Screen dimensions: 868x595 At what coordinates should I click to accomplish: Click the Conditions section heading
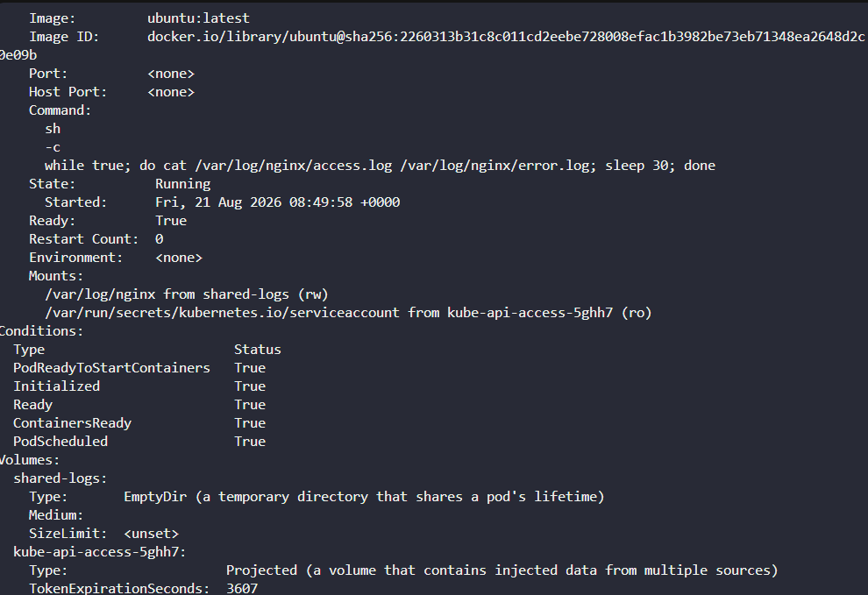pos(41,331)
